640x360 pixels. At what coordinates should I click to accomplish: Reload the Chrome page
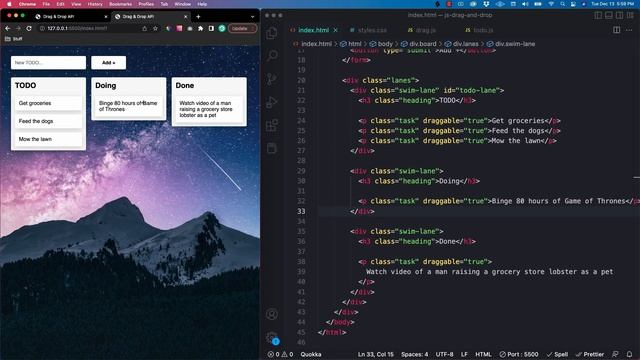coord(29,29)
